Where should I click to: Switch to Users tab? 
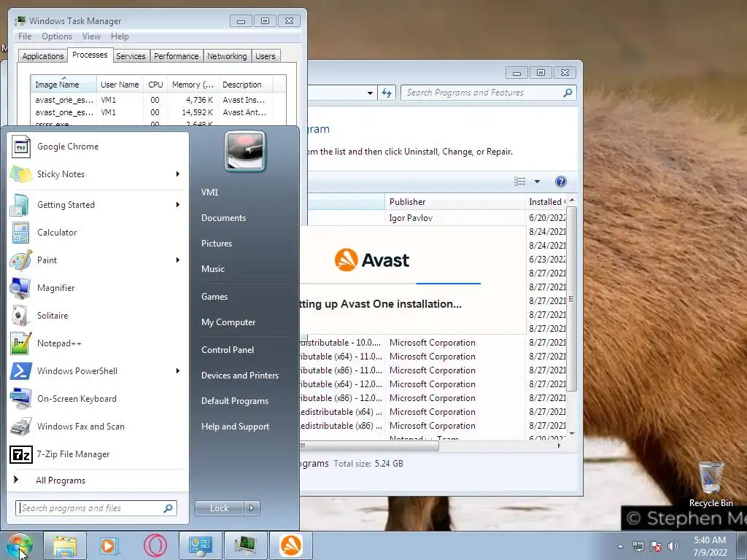[x=266, y=56]
